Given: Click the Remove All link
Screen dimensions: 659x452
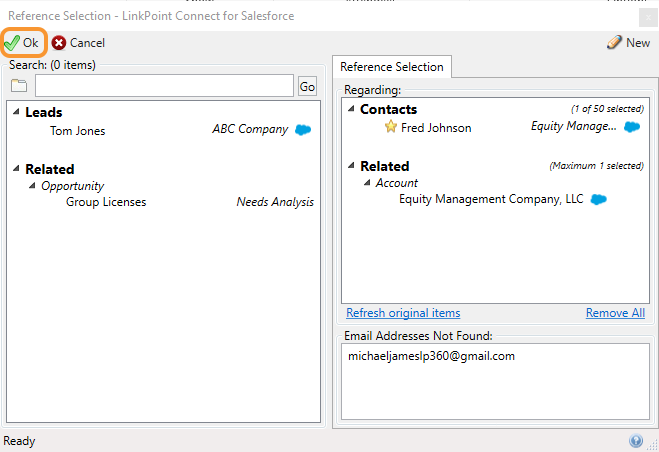Looking at the screenshot, I should (x=615, y=313).
